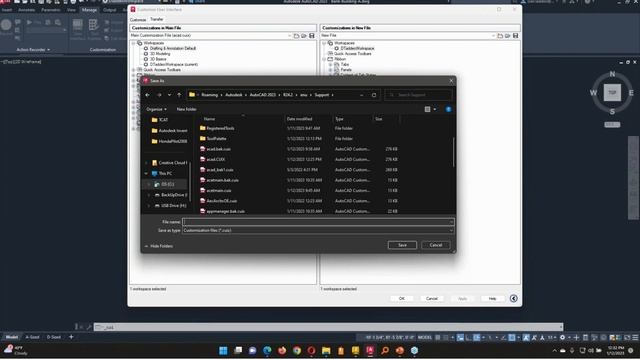Viewport: 640px width, 360px height.
Task: Select acetmain.cuix file
Action: 219,191
